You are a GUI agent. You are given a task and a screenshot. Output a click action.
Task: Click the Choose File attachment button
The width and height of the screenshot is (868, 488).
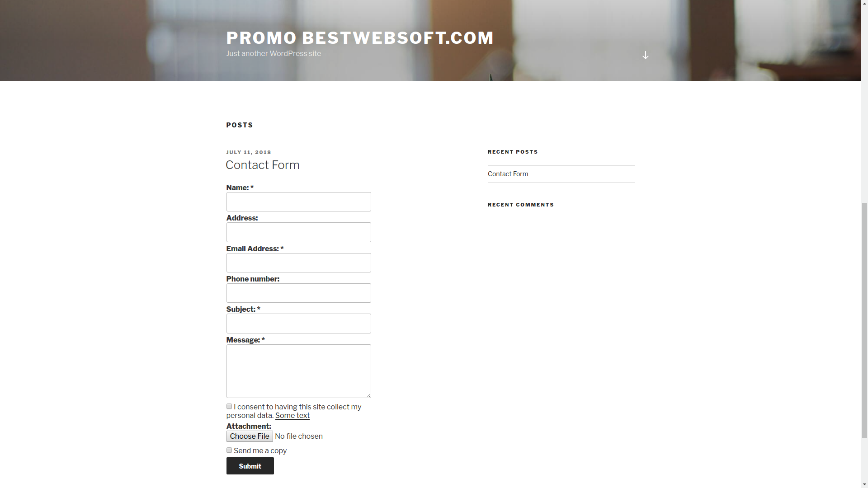pyautogui.click(x=249, y=436)
